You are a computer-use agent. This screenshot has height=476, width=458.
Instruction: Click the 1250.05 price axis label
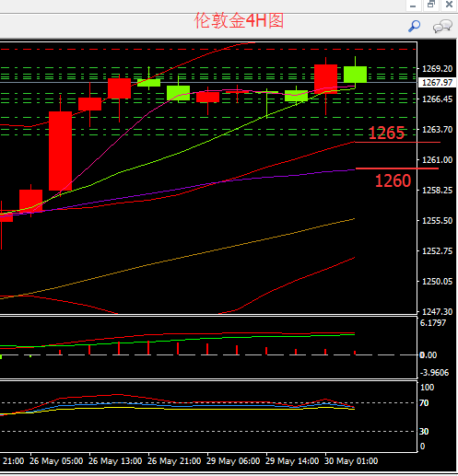(437, 282)
